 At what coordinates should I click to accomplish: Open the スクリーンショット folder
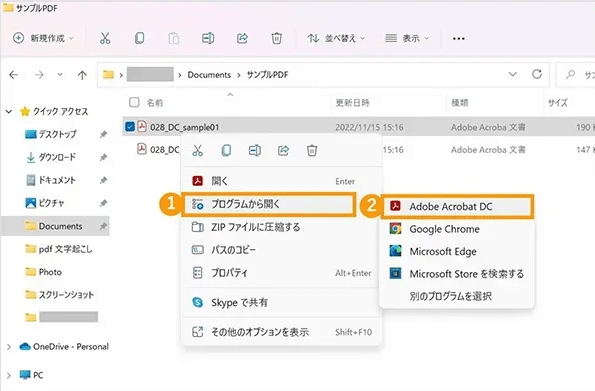(x=60, y=295)
